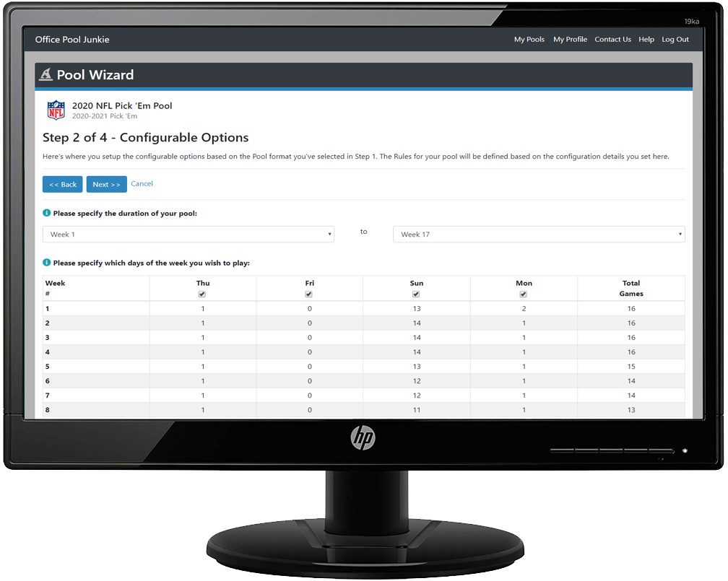The height and width of the screenshot is (581, 728).
Task: Click the Pool Wizard hat icon
Action: [45, 75]
